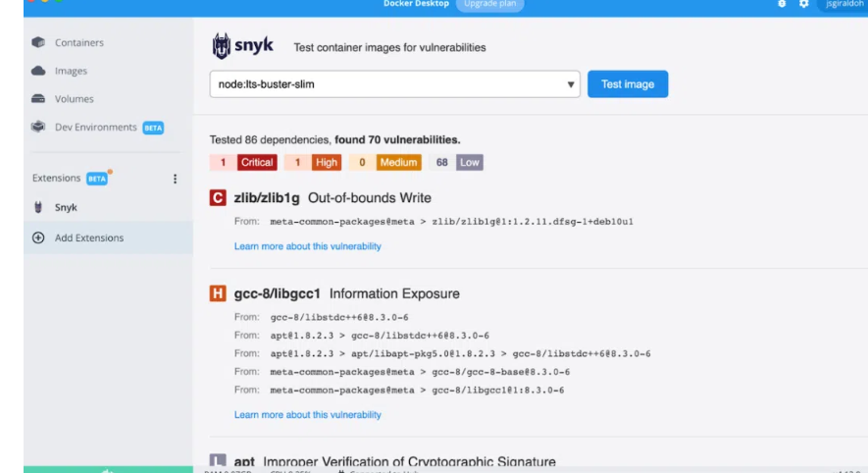868x473 pixels.
Task: Click the Test image button
Action: point(627,84)
